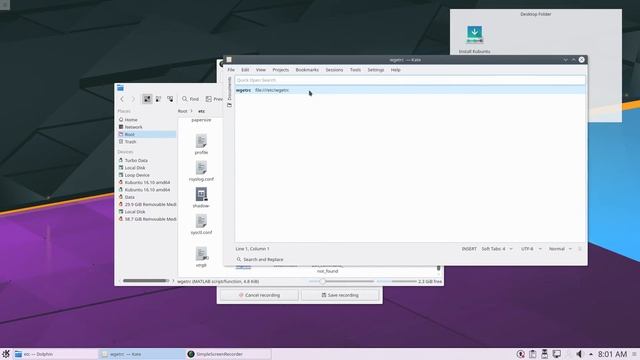Viewport: 640px width, 360px height.
Task: Open Kate's Help menu
Action: [x=396, y=70]
